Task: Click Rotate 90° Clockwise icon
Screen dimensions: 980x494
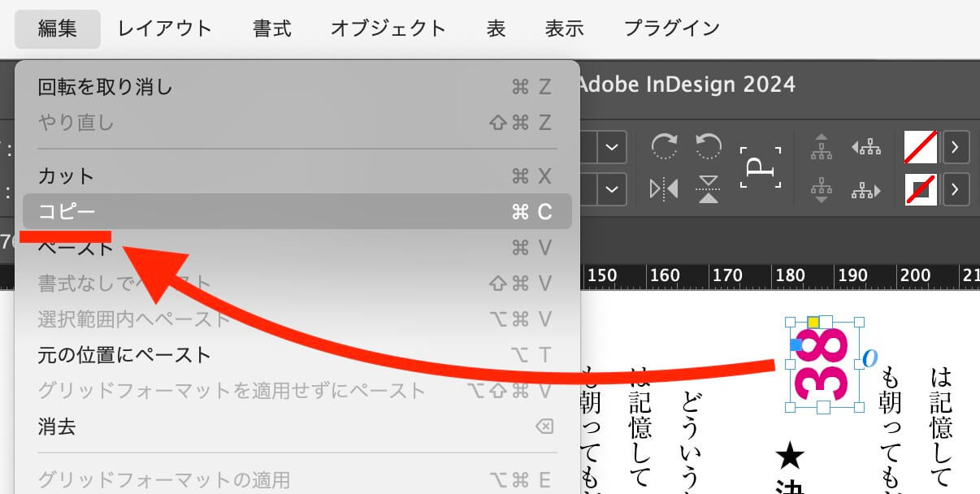Action: pyautogui.click(x=664, y=147)
